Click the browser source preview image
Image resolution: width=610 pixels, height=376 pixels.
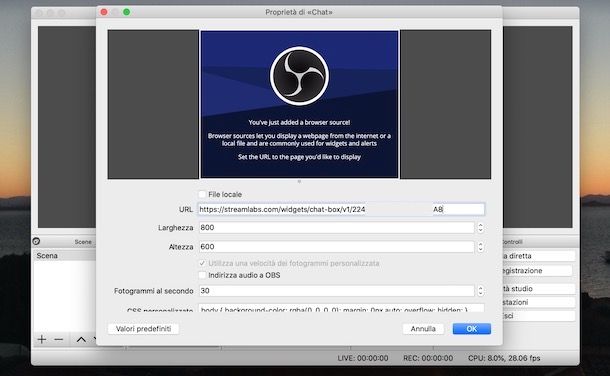pos(299,104)
